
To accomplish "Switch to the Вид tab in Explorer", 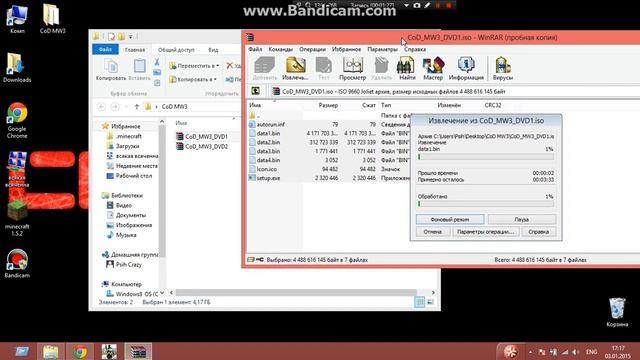I will (x=213, y=49).
